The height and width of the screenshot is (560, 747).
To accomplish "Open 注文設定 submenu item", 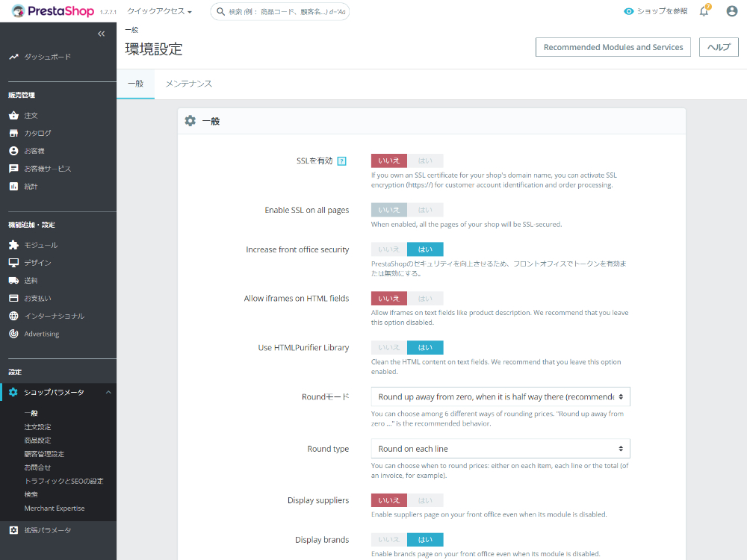I will point(37,427).
